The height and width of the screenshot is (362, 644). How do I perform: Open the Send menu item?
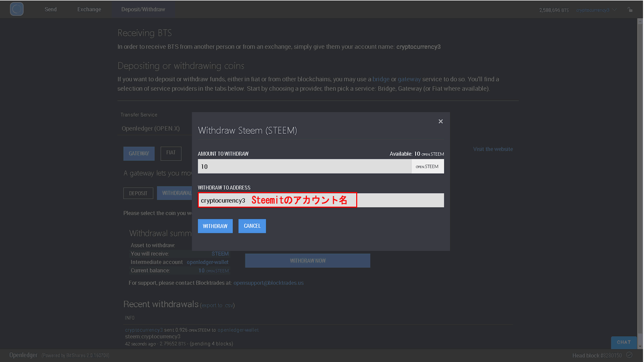51,10
